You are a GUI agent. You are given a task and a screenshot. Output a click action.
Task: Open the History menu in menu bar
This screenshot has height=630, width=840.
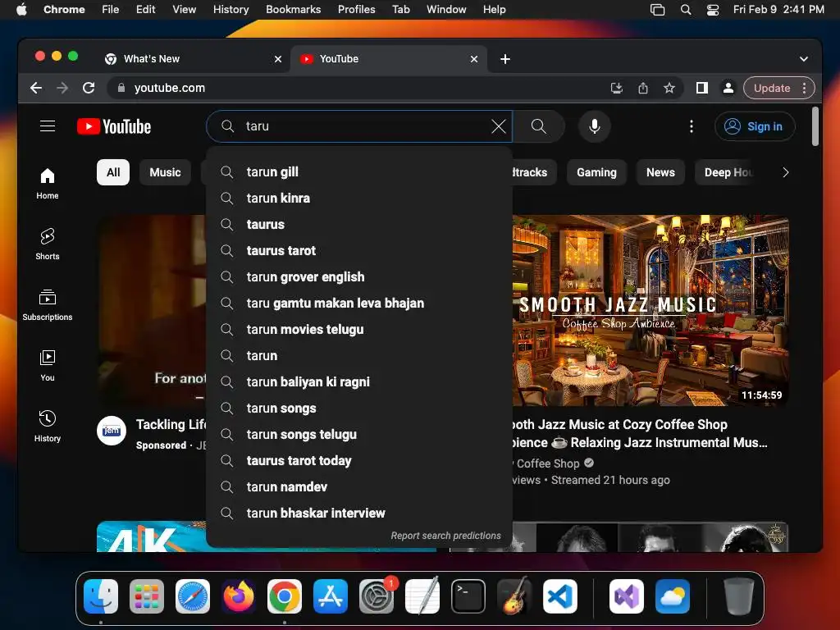[x=231, y=10]
